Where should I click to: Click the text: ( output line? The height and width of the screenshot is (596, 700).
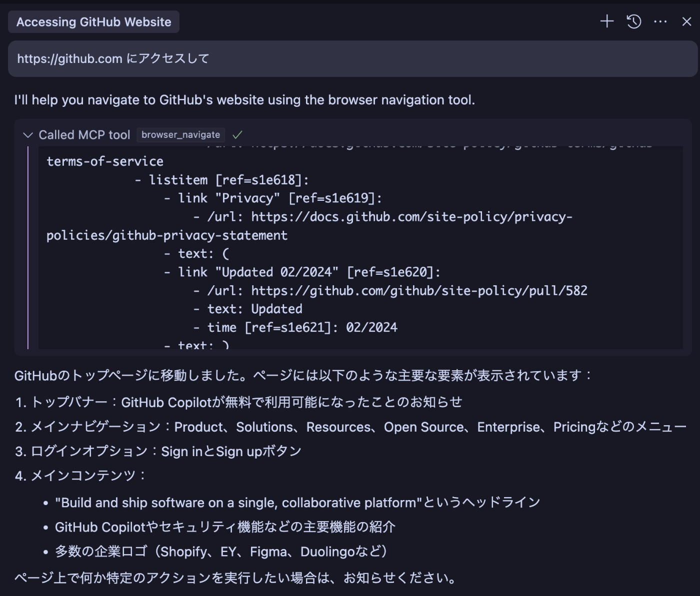coord(196,254)
